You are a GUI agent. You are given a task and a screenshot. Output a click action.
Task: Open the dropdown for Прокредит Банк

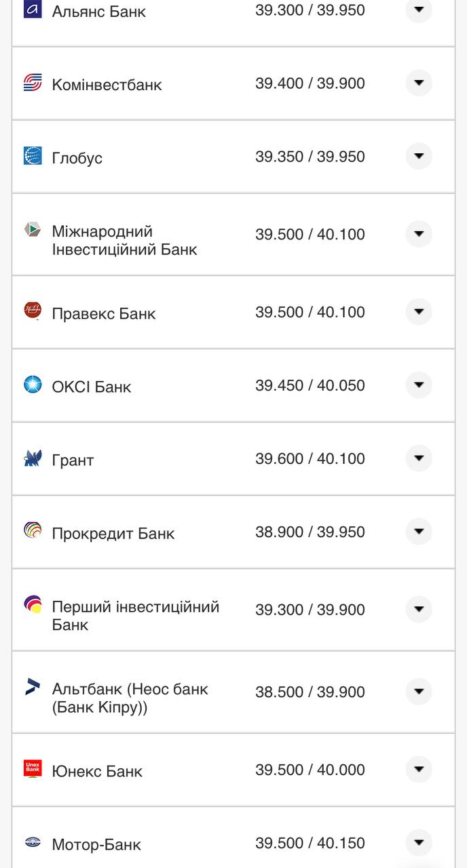click(419, 532)
